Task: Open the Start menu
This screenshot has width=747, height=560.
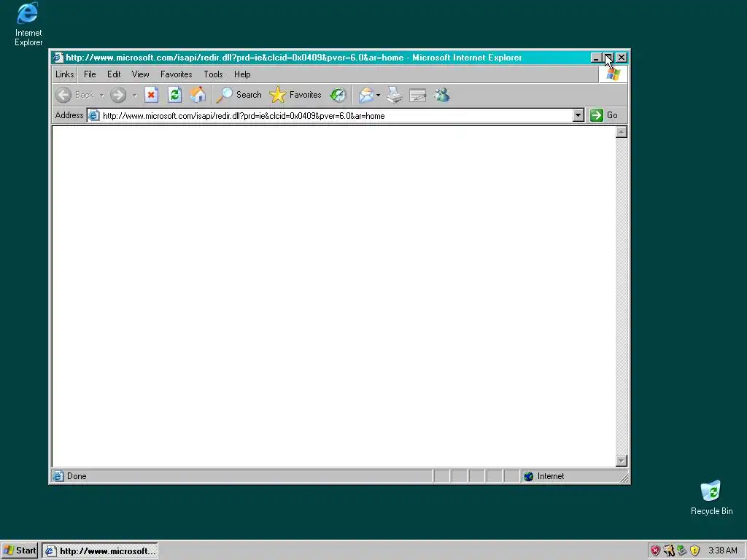Action: coord(20,551)
